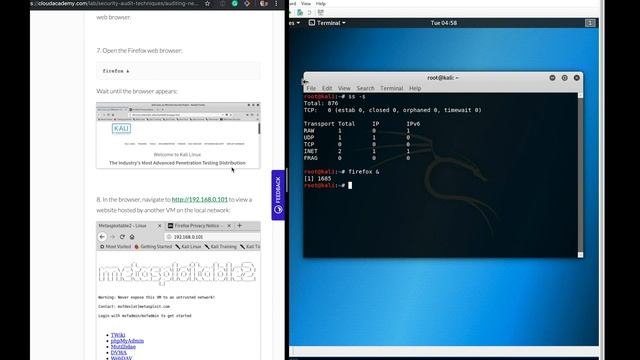The image size is (640, 360).
Task: Click the orange diamond Chrome extension icon
Action: click(x=247, y=3)
